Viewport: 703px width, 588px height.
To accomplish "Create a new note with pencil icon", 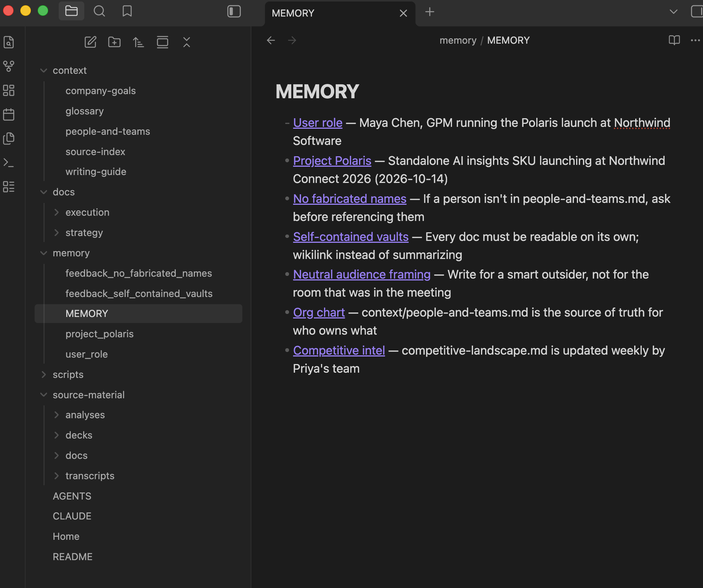I will click(x=90, y=42).
